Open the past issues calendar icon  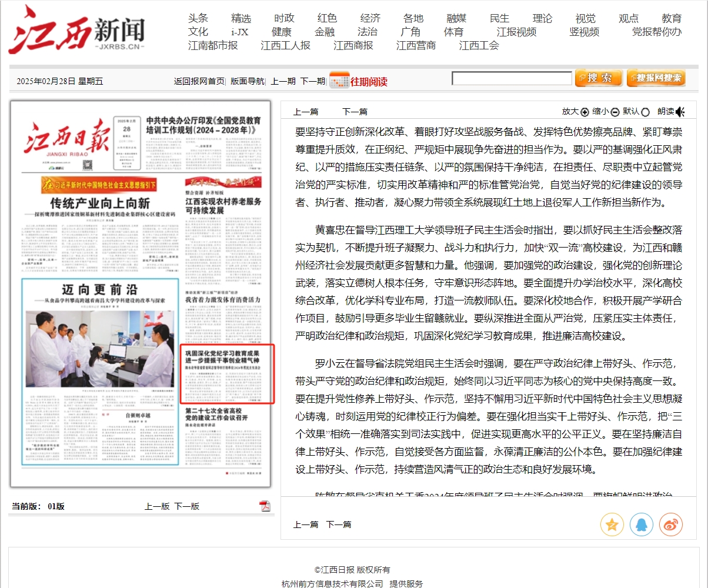[x=339, y=81]
